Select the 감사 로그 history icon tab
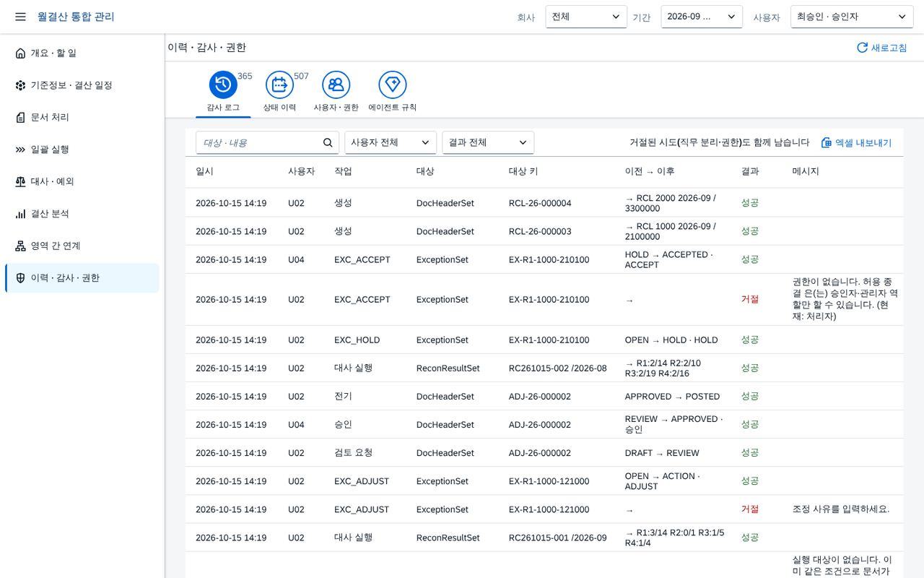The image size is (924, 578). click(223, 85)
